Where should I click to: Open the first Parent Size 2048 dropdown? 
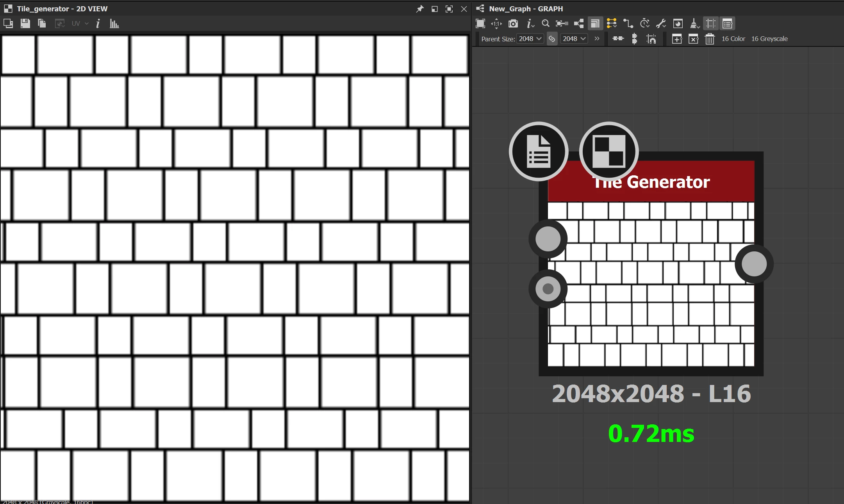coord(530,39)
